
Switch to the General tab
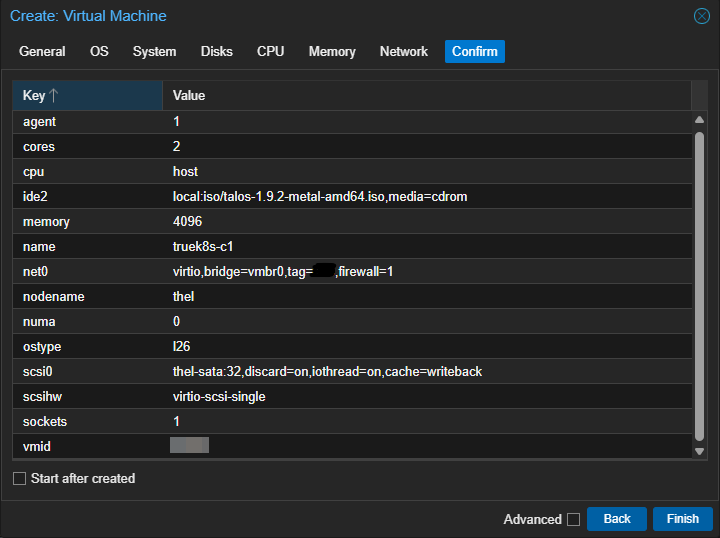[x=42, y=52]
